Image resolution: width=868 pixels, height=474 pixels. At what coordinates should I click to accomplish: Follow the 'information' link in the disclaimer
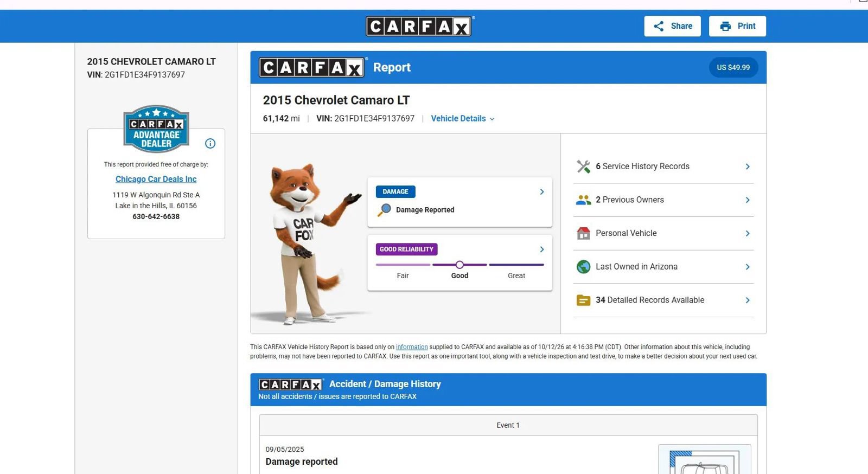tap(412, 347)
